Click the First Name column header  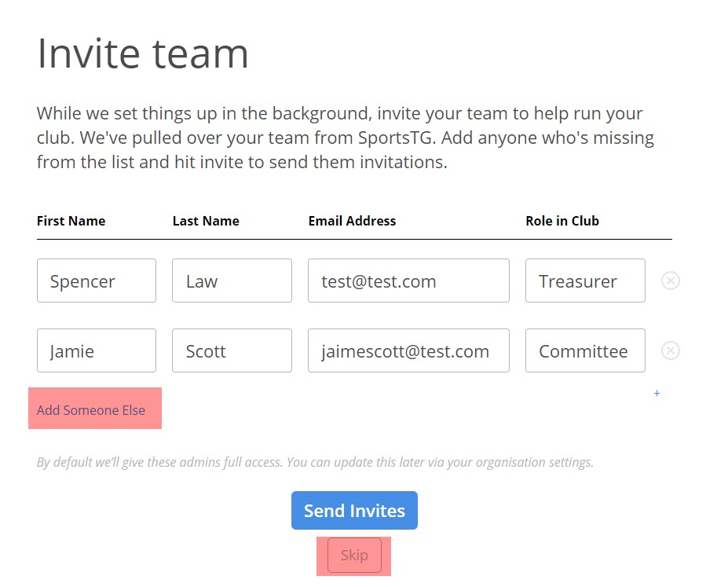click(x=71, y=221)
